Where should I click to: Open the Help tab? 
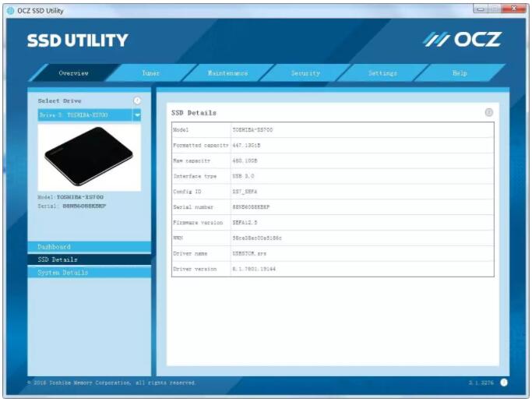tap(460, 73)
